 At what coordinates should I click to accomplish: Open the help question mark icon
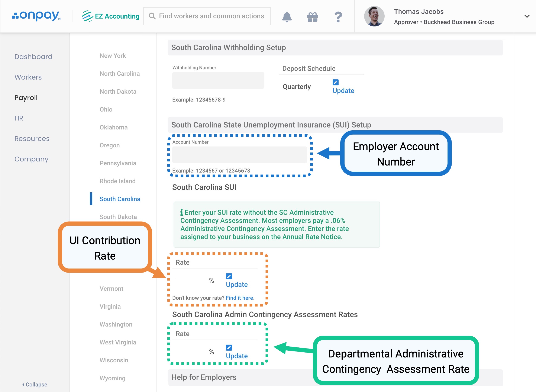(x=338, y=17)
